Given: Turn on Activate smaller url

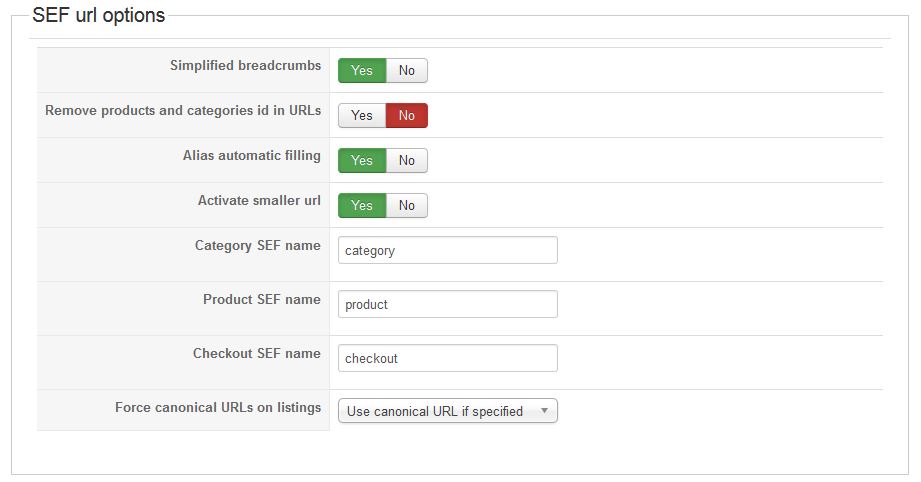Looking at the screenshot, I should pos(362,206).
